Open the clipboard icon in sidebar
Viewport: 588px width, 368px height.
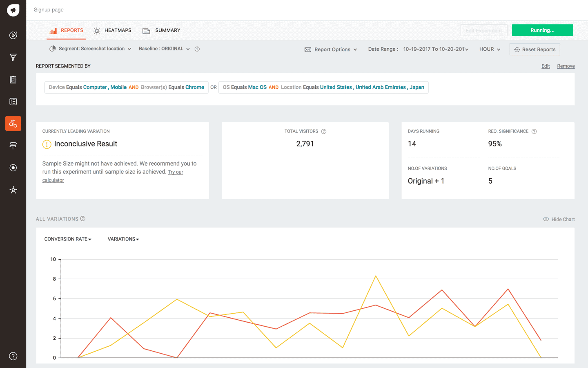(13, 79)
